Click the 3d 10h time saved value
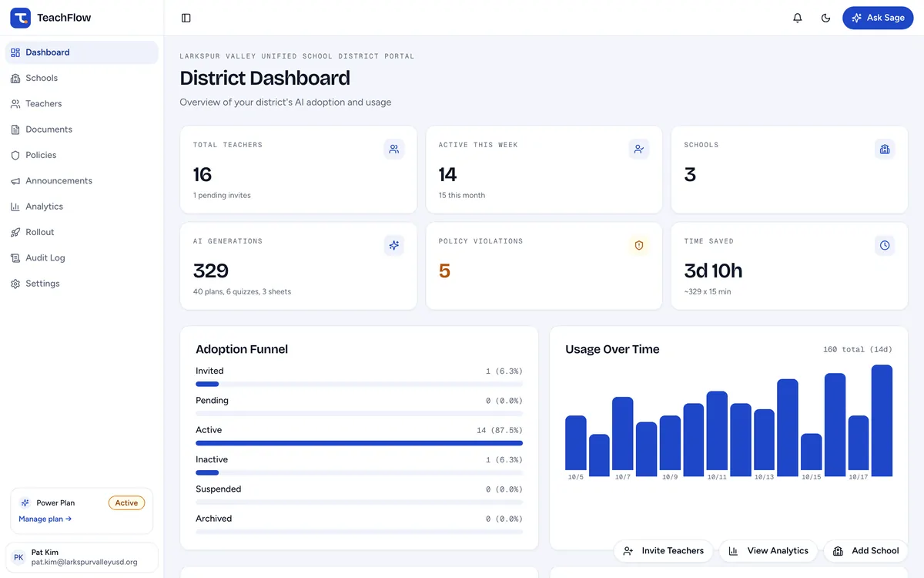 [x=713, y=271]
